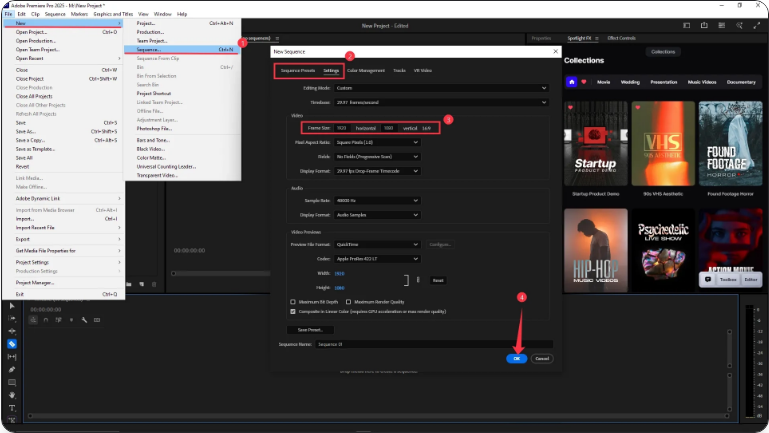
Task: Choose Sequence... from the New submenu
Action: coord(148,49)
